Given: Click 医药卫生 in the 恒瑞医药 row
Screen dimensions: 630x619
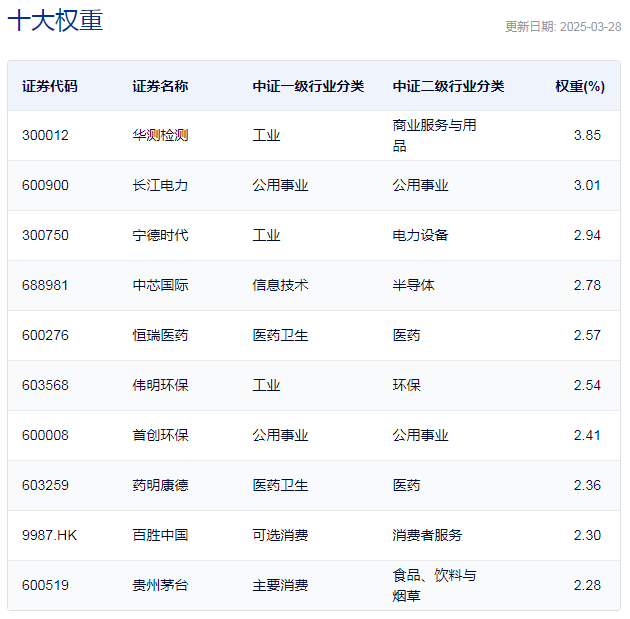Looking at the screenshot, I should point(280,335).
